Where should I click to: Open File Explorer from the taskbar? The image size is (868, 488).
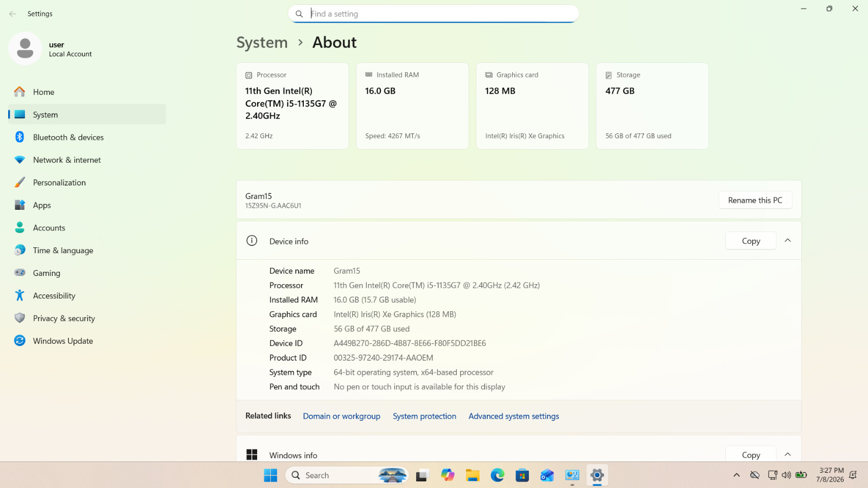473,476
